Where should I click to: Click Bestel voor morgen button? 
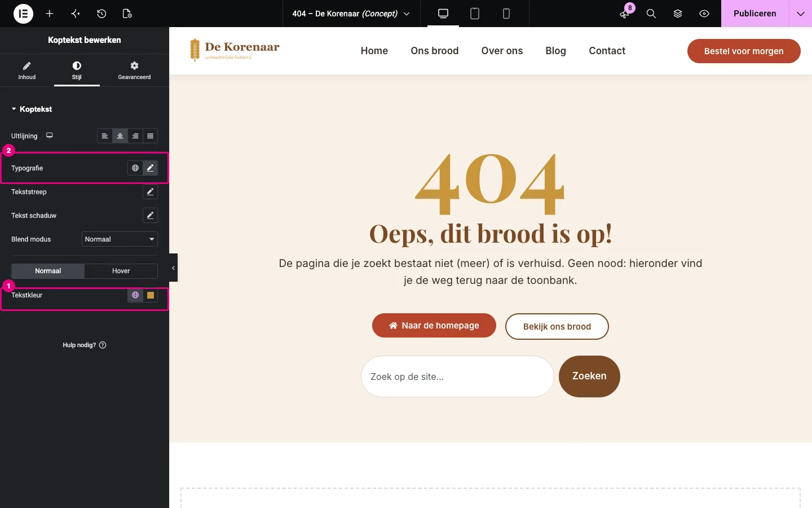point(744,51)
